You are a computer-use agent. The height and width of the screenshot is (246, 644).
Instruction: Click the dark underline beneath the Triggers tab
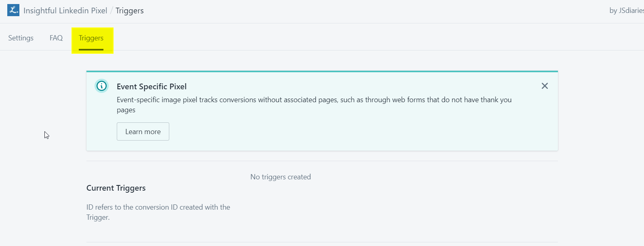pos(91,49)
